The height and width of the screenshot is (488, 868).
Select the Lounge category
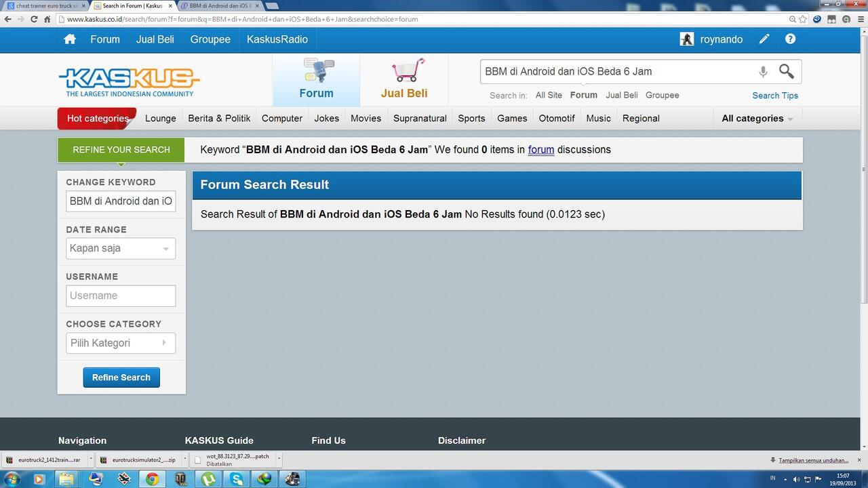pos(161,118)
